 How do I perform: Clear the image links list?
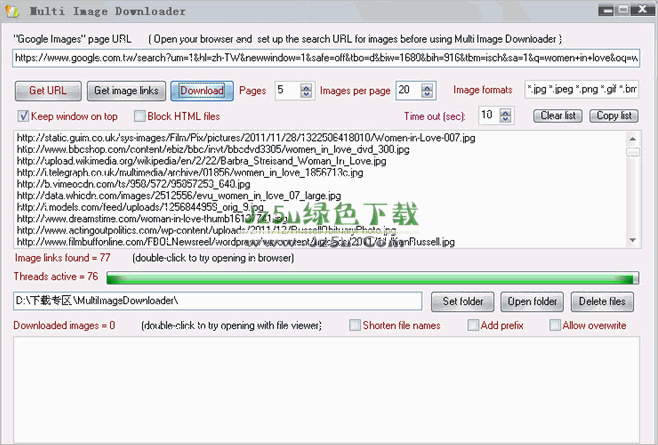pyautogui.click(x=558, y=115)
